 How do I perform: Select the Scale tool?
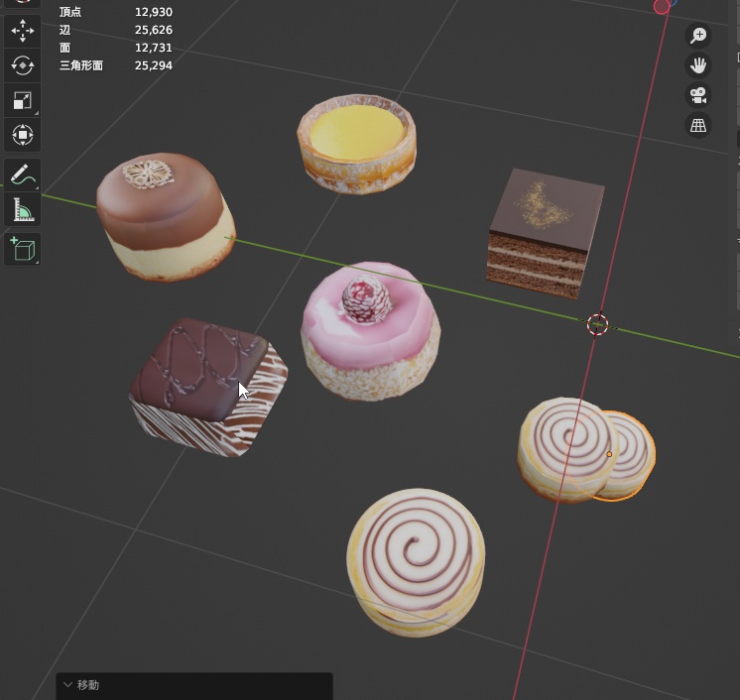point(22,100)
